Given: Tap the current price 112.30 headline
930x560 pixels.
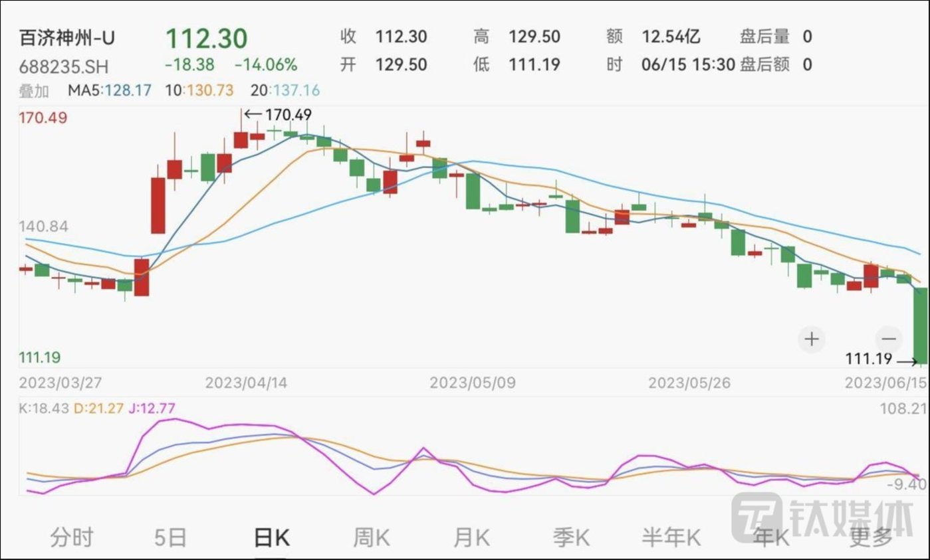Looking at the screenshot, I should [x=206, y=38].
